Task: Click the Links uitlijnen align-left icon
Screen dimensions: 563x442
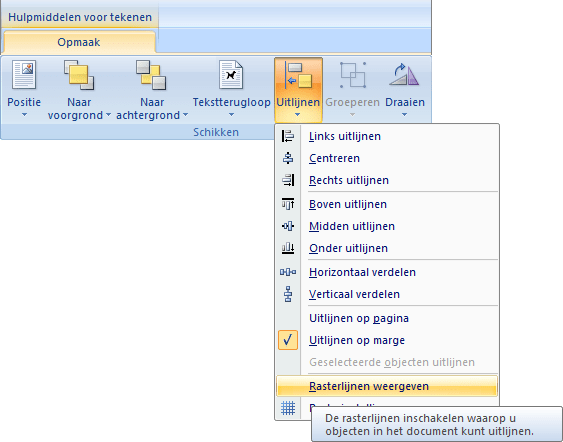Action: (x=288, y=136)
